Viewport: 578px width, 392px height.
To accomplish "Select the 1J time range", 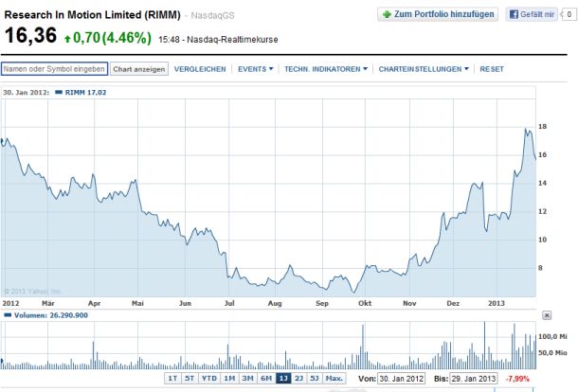I will point(283,379).
